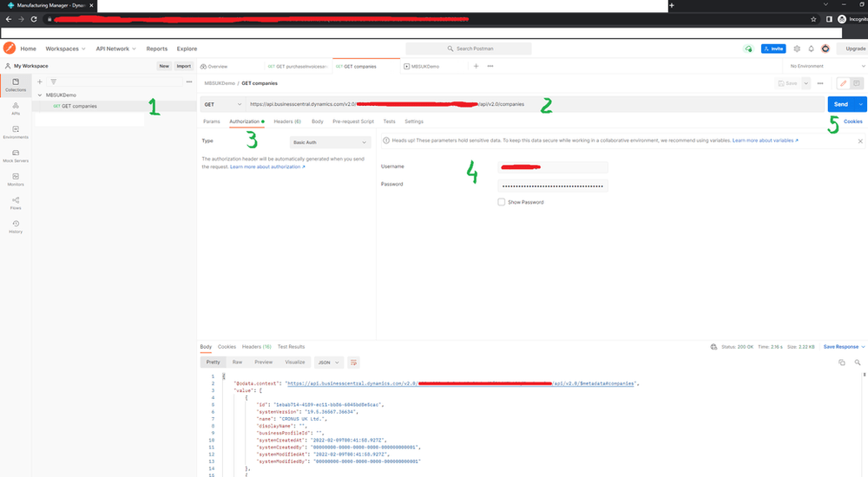Image resolution: width=868 pixels, height=477 pixels.
Task: Open the Basic Auth type dropdown
Action: (x=330, y=142)
